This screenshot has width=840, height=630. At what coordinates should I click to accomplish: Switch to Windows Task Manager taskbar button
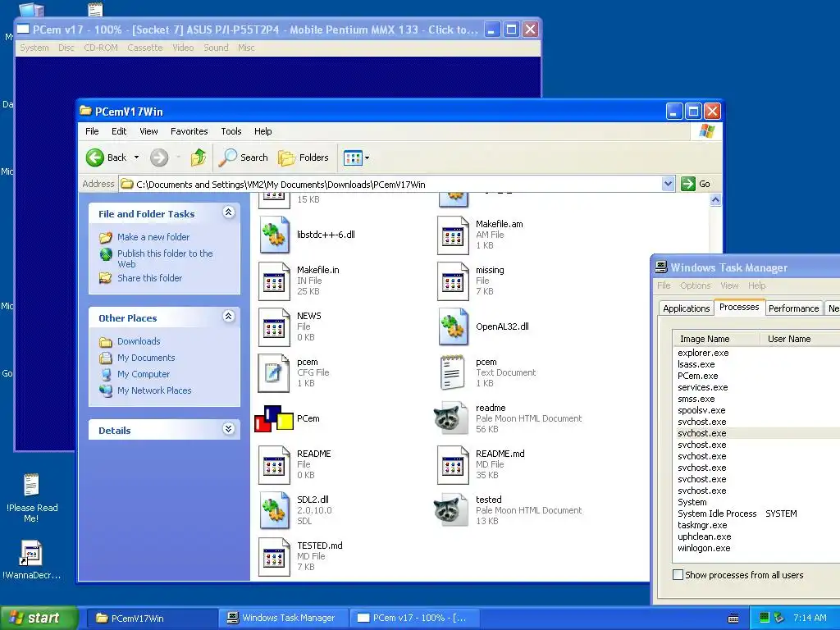point(283,618)
